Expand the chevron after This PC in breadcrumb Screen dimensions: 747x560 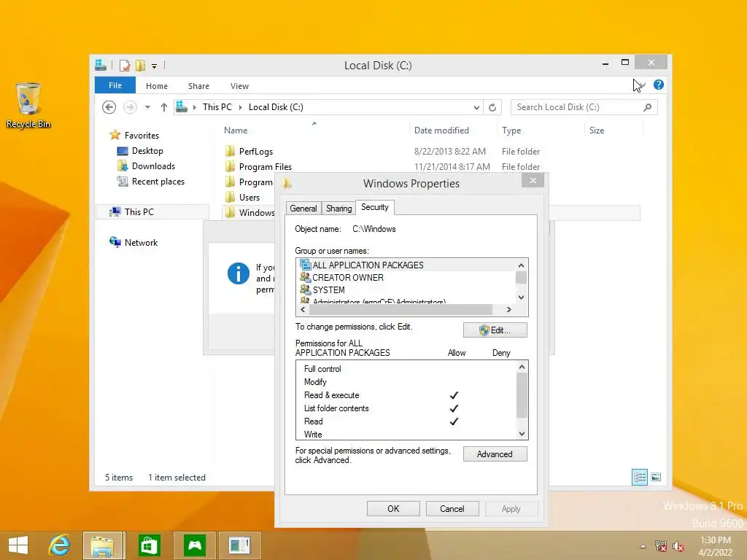click(x=240, y=108)
